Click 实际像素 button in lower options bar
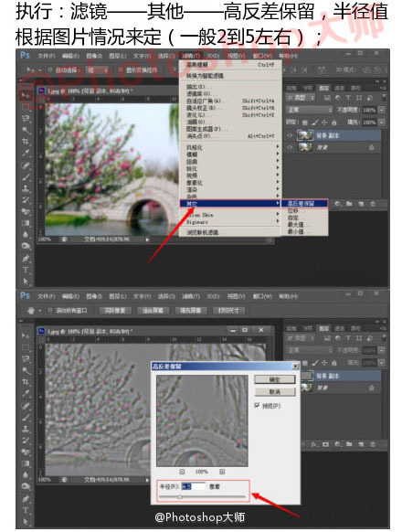This screenshot has height=532, width=402. (115, 311)
